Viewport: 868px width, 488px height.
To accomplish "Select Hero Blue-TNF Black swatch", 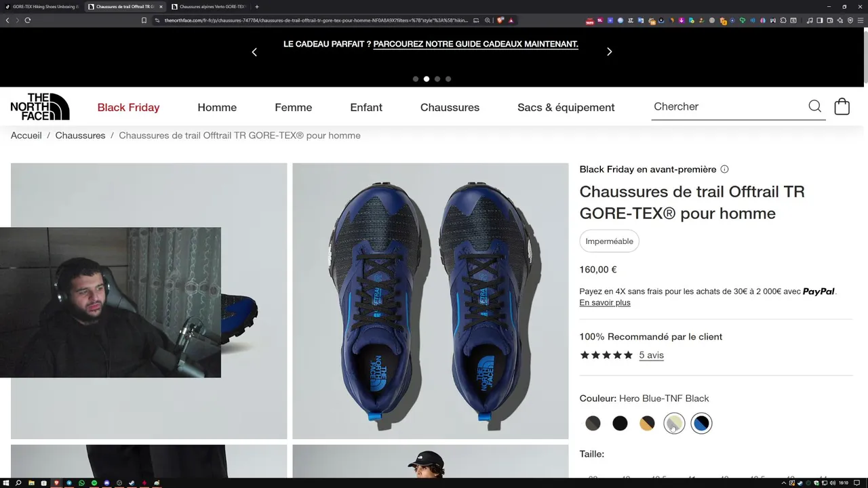I will (701, 424).
